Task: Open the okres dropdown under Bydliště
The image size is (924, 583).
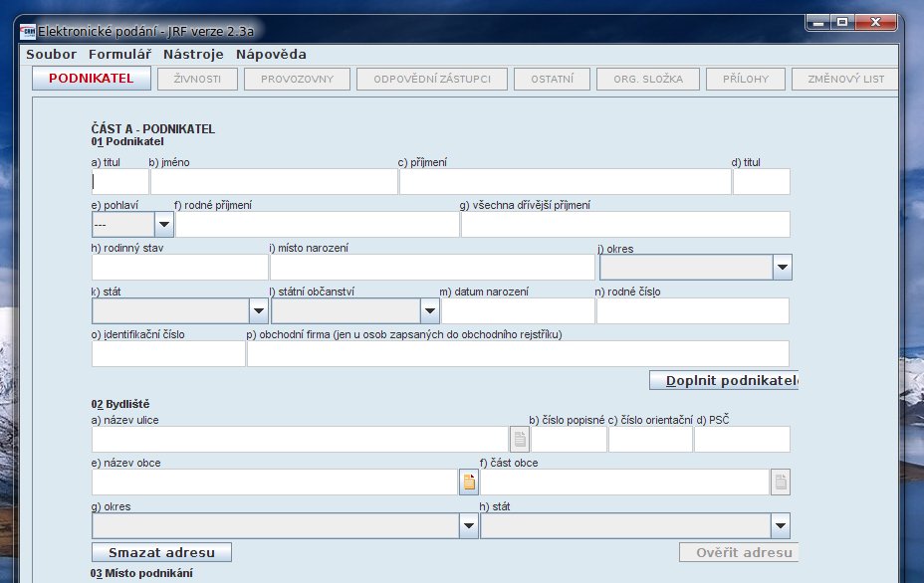Action: click(x=469, y=526)
